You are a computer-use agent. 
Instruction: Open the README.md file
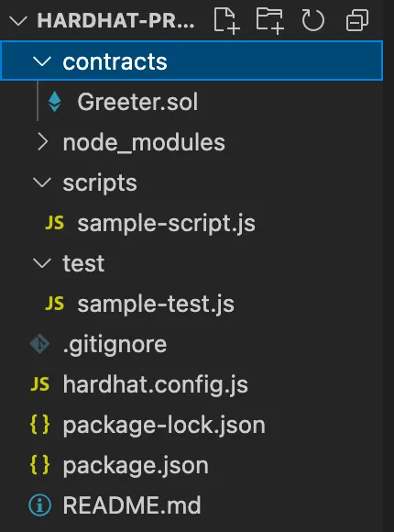(132, 505)
